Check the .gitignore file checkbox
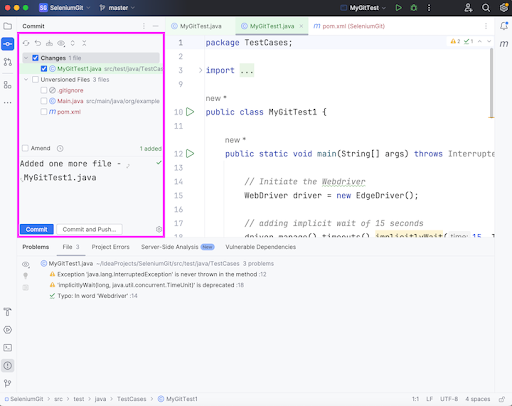Image resolution: width=512 pixels, height=406 pixels. click(44, 90)
